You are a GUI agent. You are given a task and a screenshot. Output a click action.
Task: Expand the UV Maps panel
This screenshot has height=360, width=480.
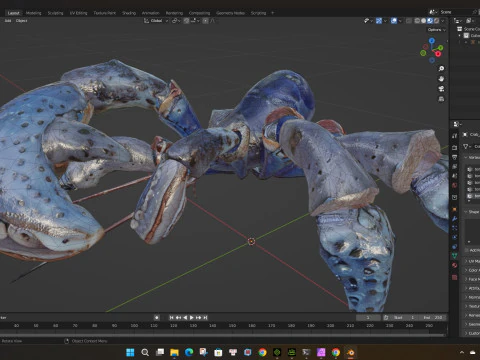pos(466,261)
